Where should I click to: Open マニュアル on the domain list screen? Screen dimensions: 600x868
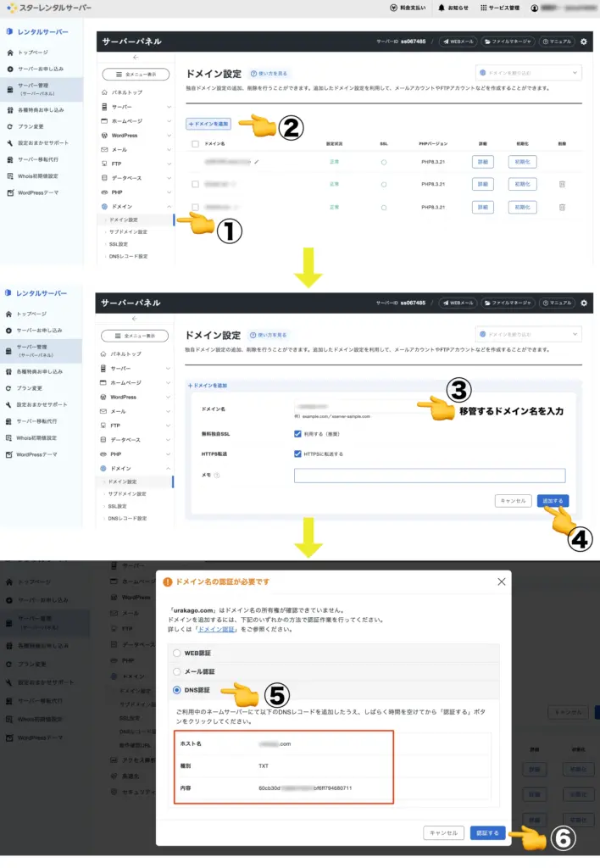pyautogui.click(x=557, y=42)
